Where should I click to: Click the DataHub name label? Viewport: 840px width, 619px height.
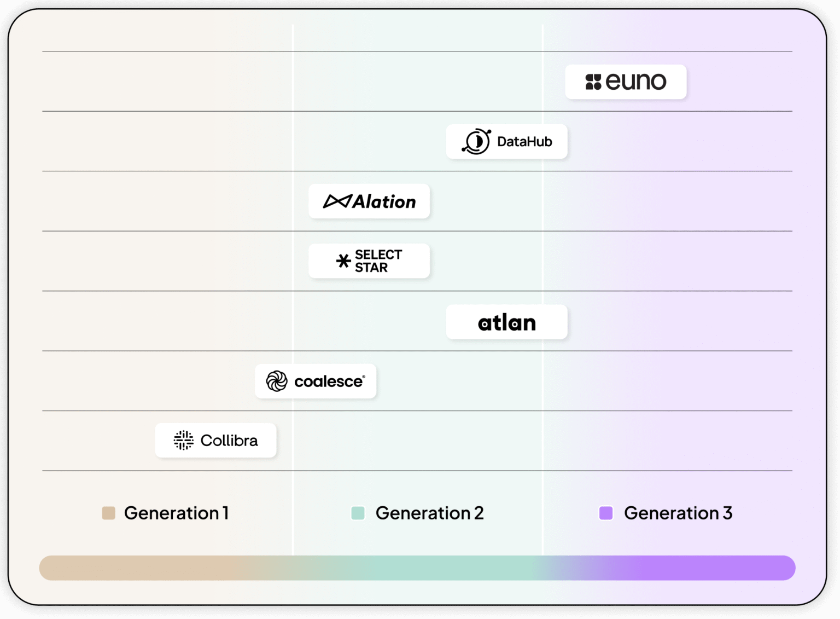[524, 142]
